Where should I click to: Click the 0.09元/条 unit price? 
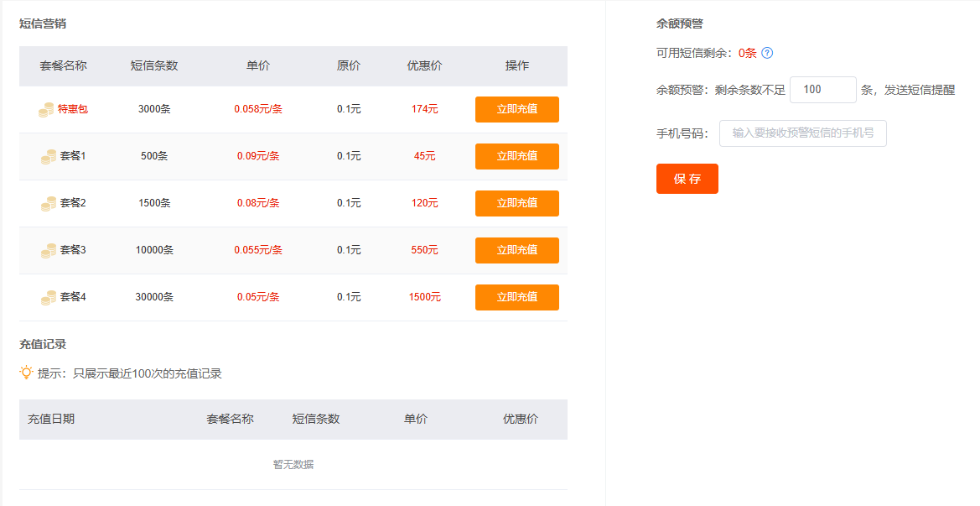pos(258,156)
